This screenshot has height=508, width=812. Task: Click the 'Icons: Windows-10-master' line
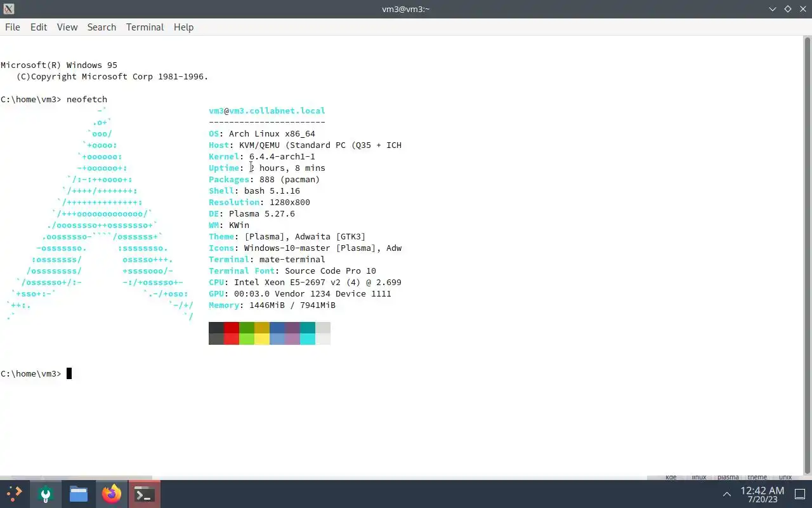pyautogui.click(x=305, y=248)
